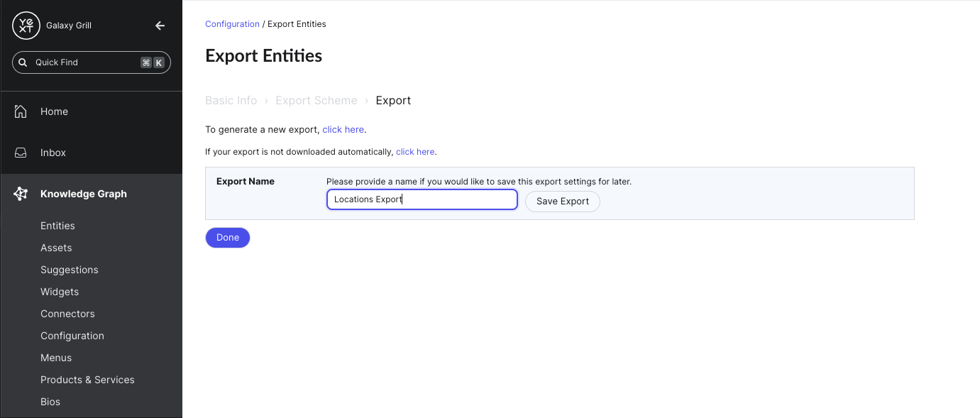Open Assets in the sidebar

click(56, 248)
